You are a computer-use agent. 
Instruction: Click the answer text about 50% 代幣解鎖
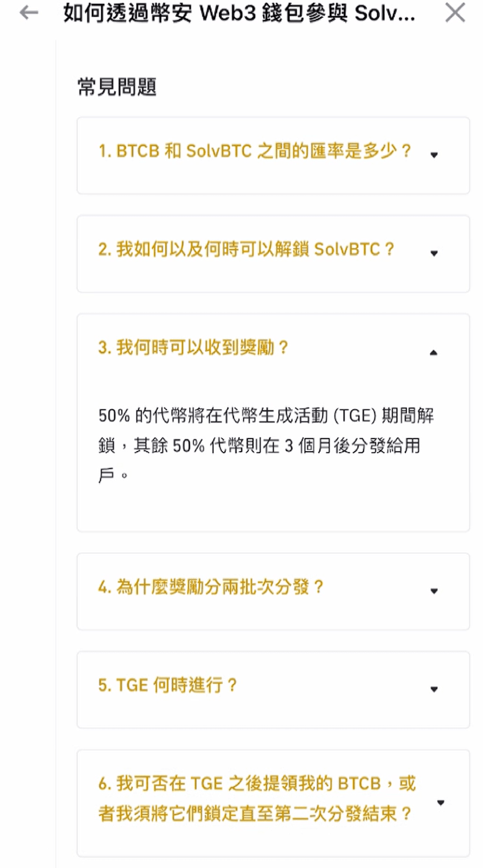[265, 445]
